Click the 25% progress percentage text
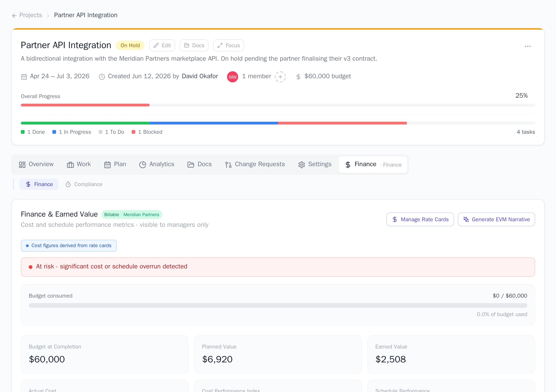The width and height of the screenshot is (556, 392). click(x=521, y=96)
